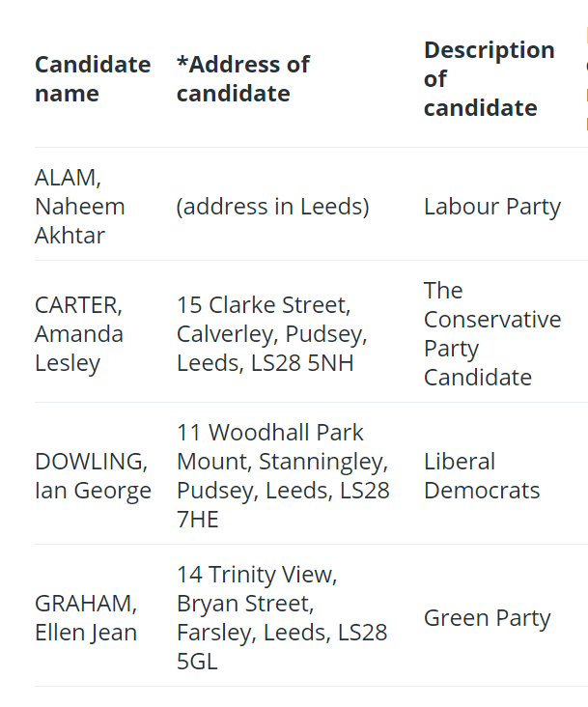Select the (address in Leeds) cell
The height and width of the screenshot is (707, 588).
272,207
